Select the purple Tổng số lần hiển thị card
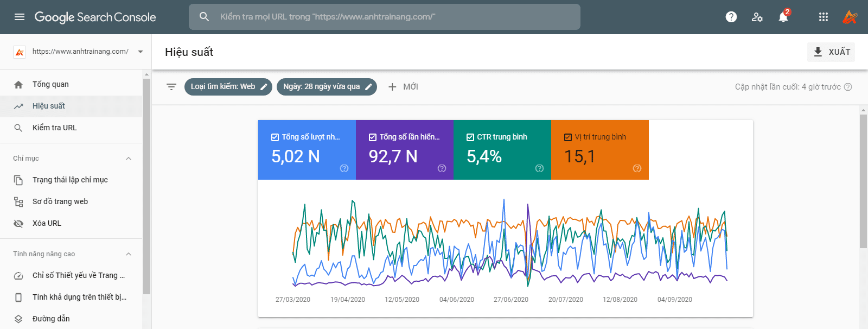Viewport: 868px width, 329px height. [405, 150]
